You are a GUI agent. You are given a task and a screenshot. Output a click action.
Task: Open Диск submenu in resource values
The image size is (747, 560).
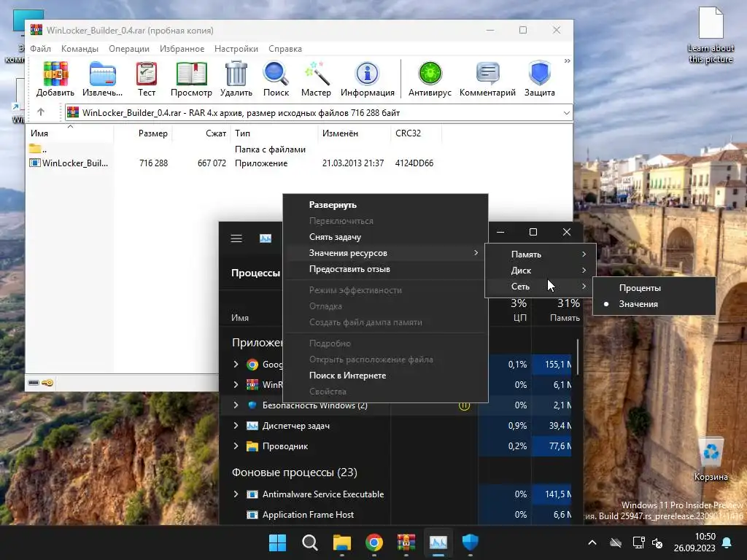pos(540,270)
